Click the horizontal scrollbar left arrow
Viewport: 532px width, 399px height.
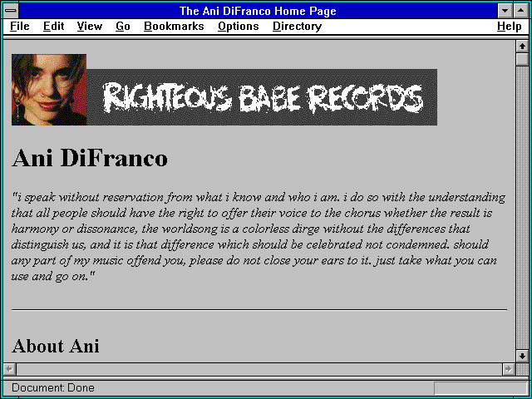point(9,369)
